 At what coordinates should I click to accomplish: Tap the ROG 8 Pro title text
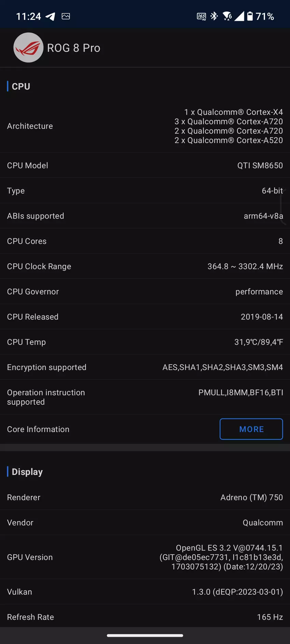tap(74, 48)
